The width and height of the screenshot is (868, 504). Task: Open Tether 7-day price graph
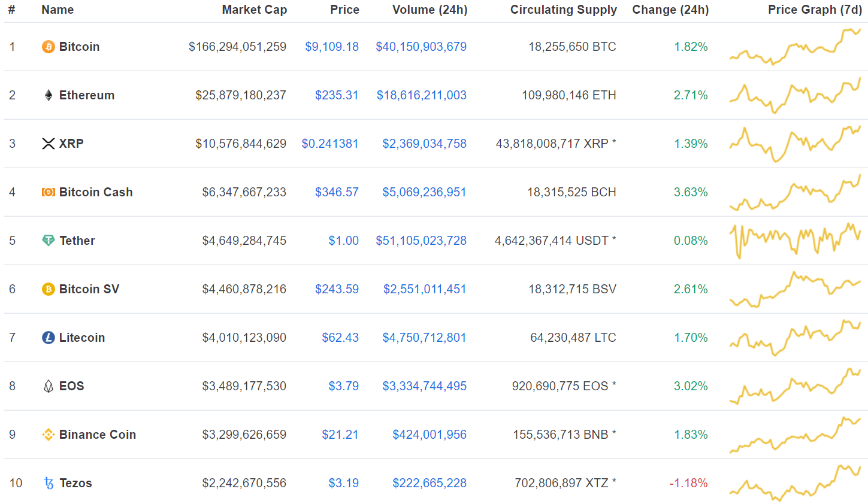click(x=795, y=241)
